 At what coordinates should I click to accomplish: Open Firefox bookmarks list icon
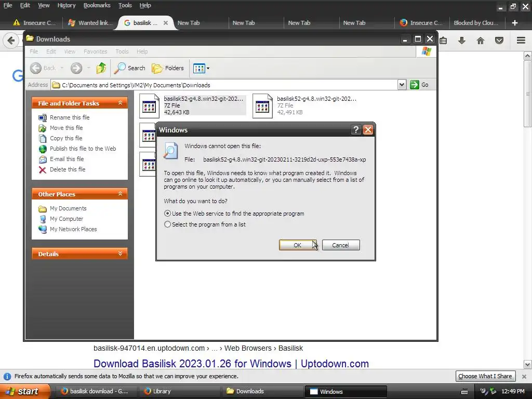pyautogui.click(x=443, y=41)
